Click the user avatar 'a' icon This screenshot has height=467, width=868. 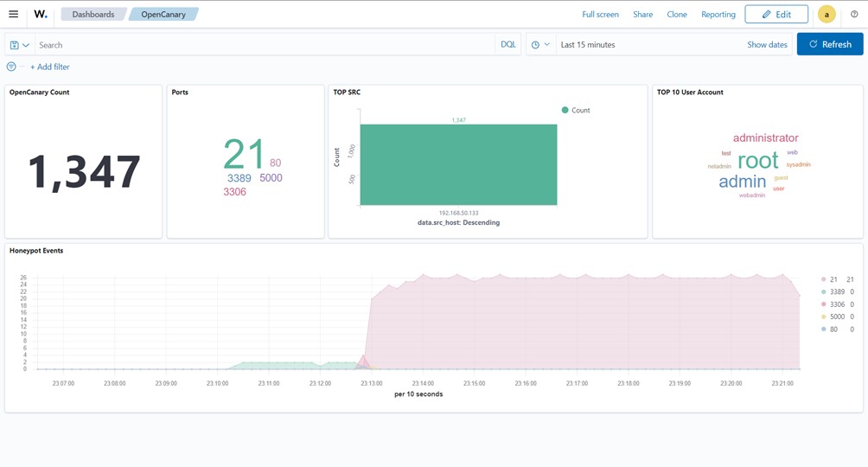click(x=827, y=14)
